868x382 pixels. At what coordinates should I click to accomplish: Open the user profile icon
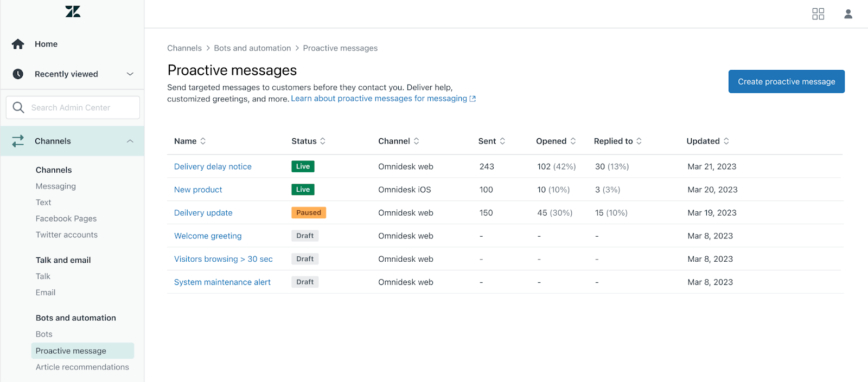pos(848,14)
